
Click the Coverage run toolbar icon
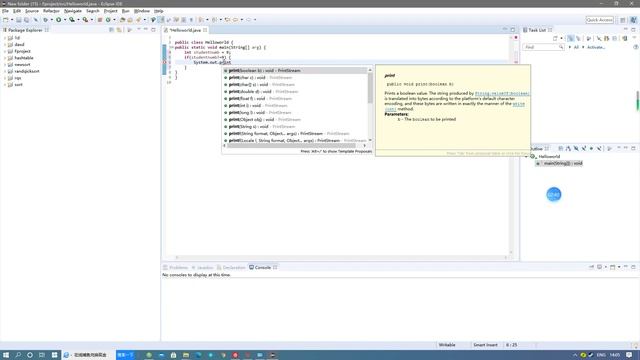(x=72, y=20)
